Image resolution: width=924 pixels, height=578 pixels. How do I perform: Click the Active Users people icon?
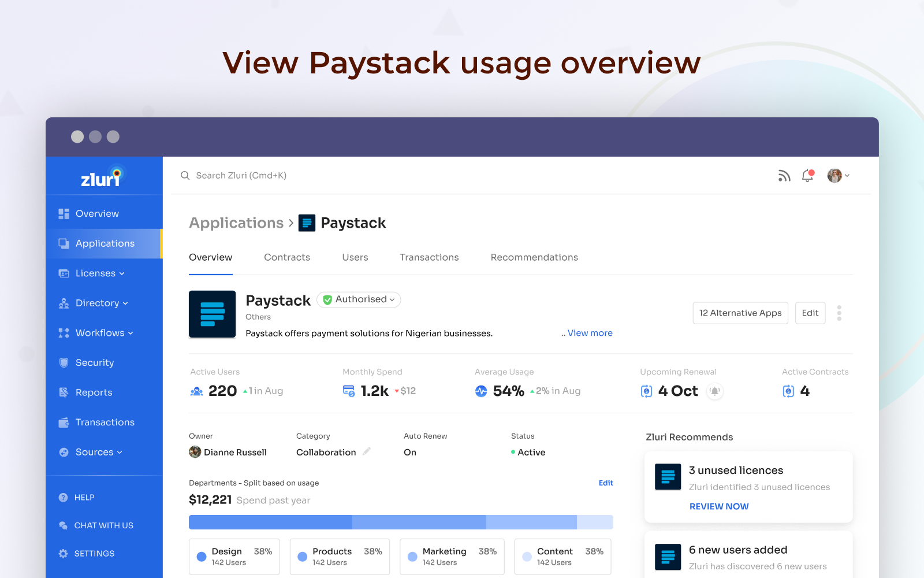coord(197,391)
